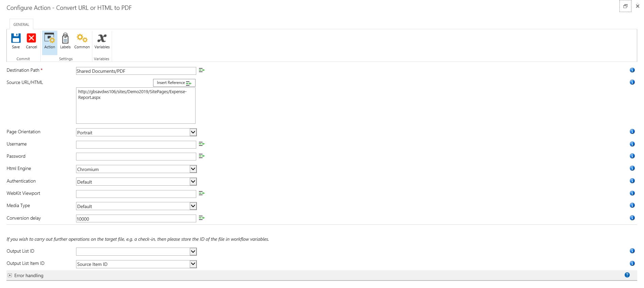This screenshot has width=644, height=288.
Task: Click insert reference icon beside Destination Path
Action: coord(202,70)
